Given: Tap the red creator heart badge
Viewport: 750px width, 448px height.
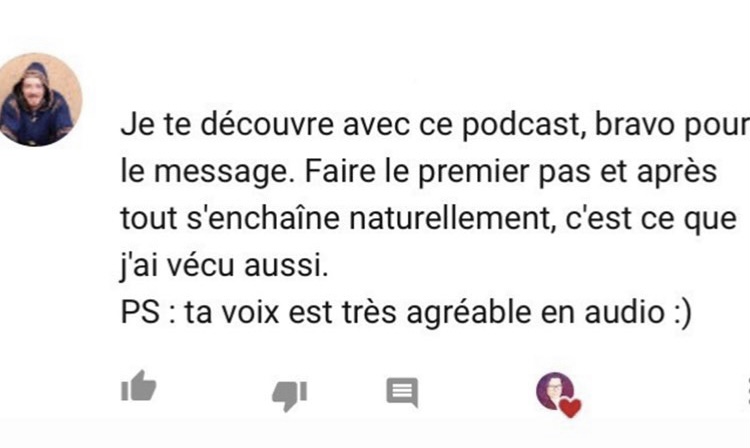Looking at the screenshot, I should [570, 408].
